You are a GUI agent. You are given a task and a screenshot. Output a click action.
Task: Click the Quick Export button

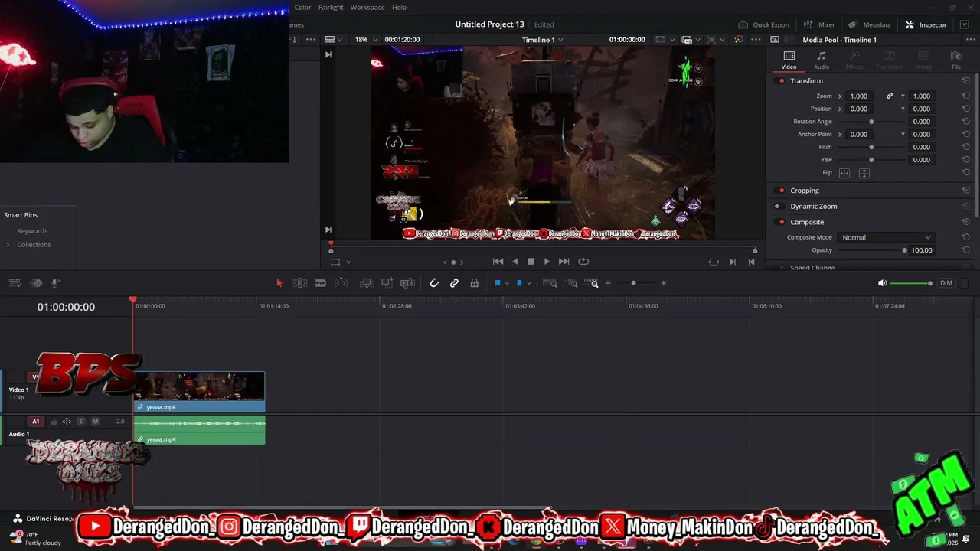764,24
